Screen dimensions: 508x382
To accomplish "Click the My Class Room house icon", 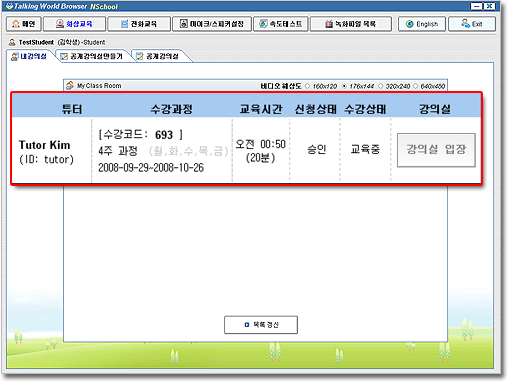I will click(x=70, y=85).
